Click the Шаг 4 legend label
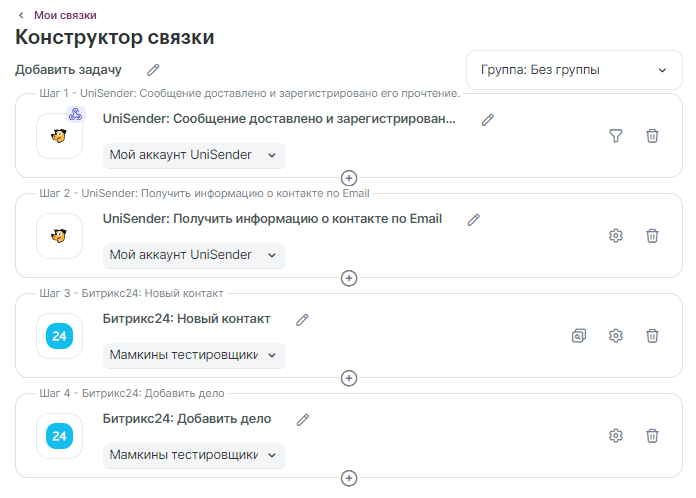Viewport: 696px width, 498px height. click(x=132, y=393)
